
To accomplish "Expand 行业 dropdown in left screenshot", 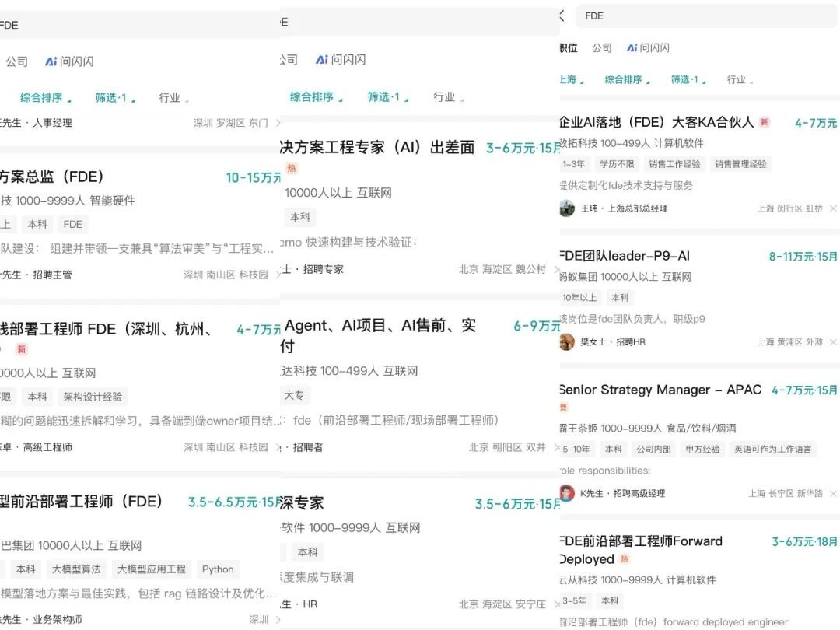I will pyautogui.click(x=173, y=97).
